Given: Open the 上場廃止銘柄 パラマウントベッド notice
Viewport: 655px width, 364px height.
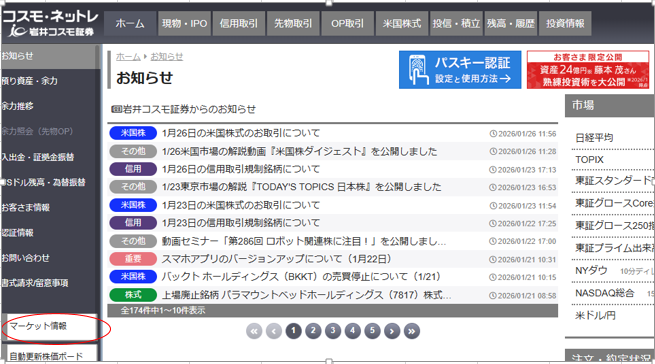Looking at the screenshot, I should [x=306, y=295].
